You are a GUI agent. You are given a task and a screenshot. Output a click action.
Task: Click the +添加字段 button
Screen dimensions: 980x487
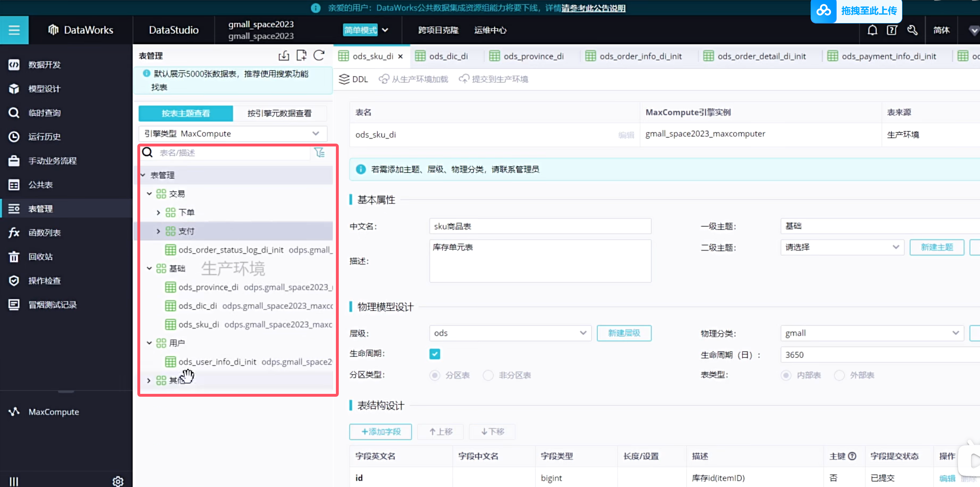pyautogui.click(x=380, y=432)
